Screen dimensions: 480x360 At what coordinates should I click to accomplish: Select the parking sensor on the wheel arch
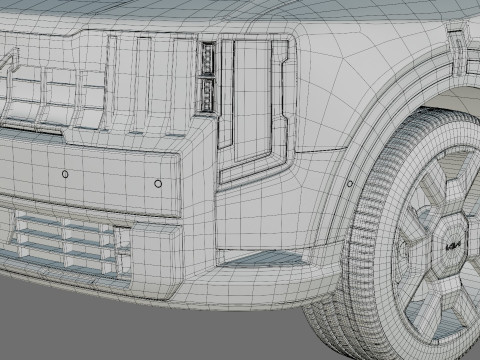tap(350, 184)
